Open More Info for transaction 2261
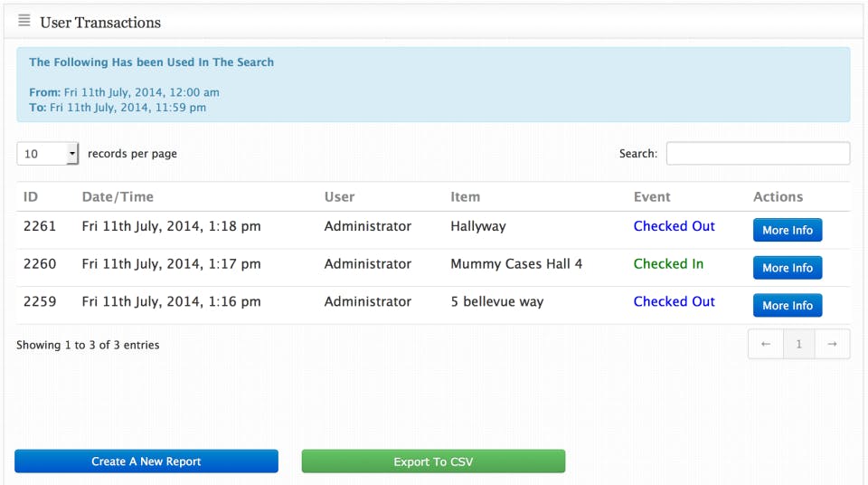This screenshot has width=868, height=485. [788, 230]
